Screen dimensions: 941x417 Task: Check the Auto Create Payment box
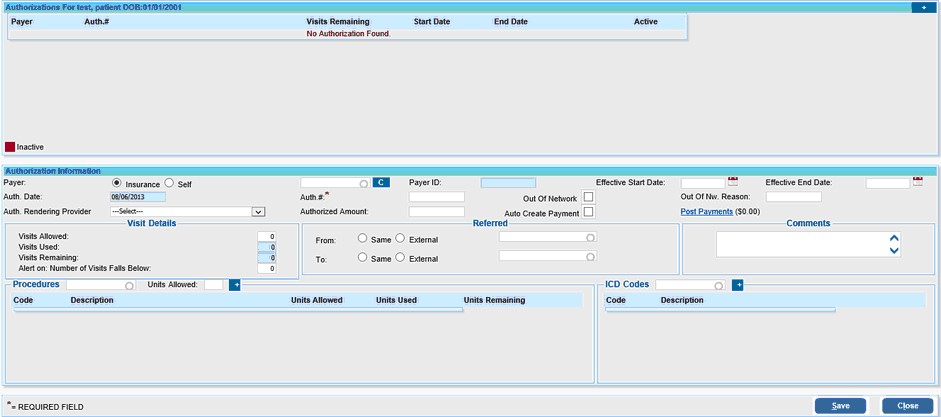[x=589, y=212]
